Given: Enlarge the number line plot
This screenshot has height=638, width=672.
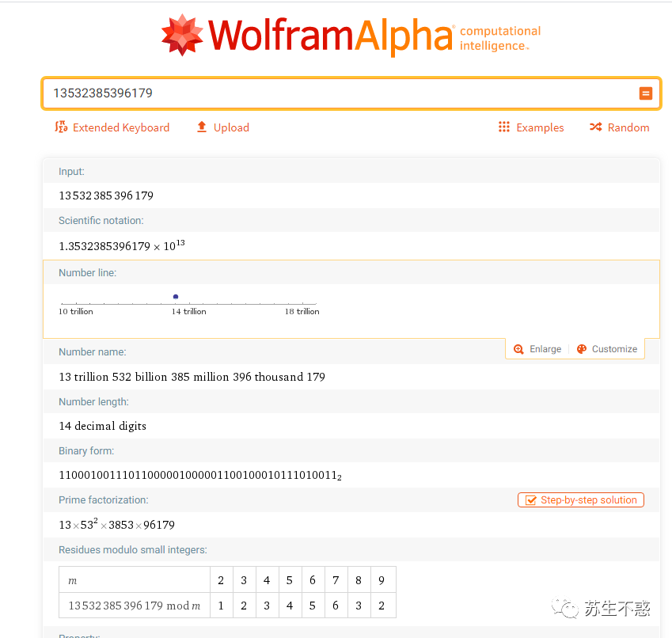Looking at the screenshot, I should pos(537,349).
